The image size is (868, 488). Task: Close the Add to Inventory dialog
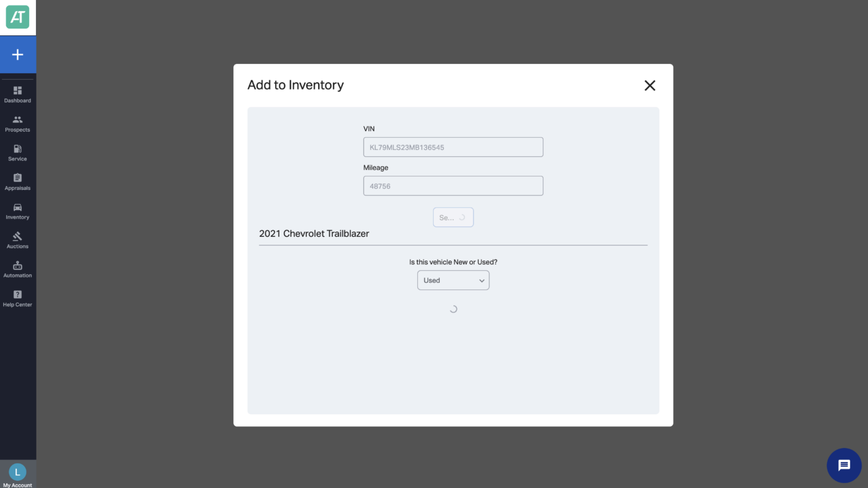click(x=650, y=86)
